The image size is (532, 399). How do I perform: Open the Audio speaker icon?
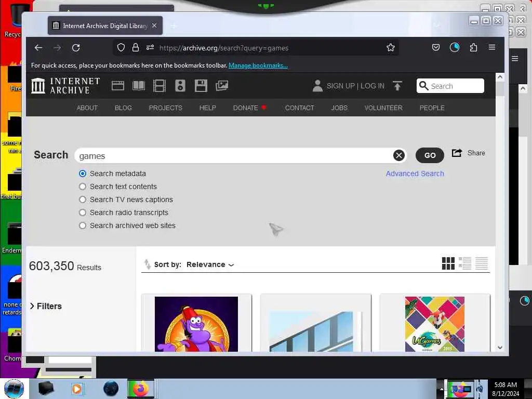pyautogui.click(x=180, y=86)
